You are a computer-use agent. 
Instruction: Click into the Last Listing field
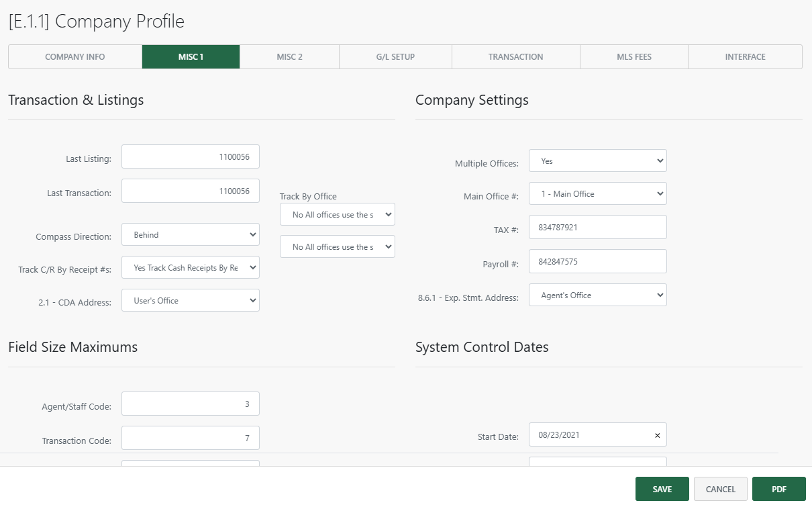click(x=191, y=157)
